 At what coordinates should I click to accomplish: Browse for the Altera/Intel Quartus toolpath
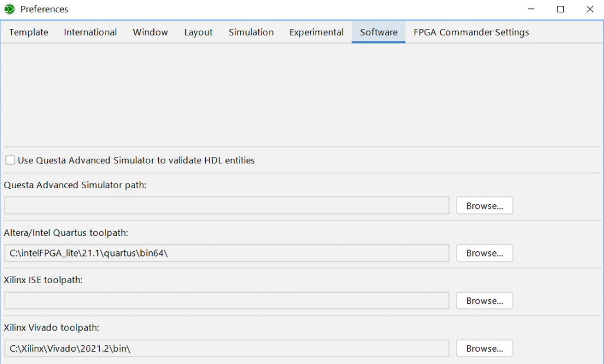tap(484, 253)
